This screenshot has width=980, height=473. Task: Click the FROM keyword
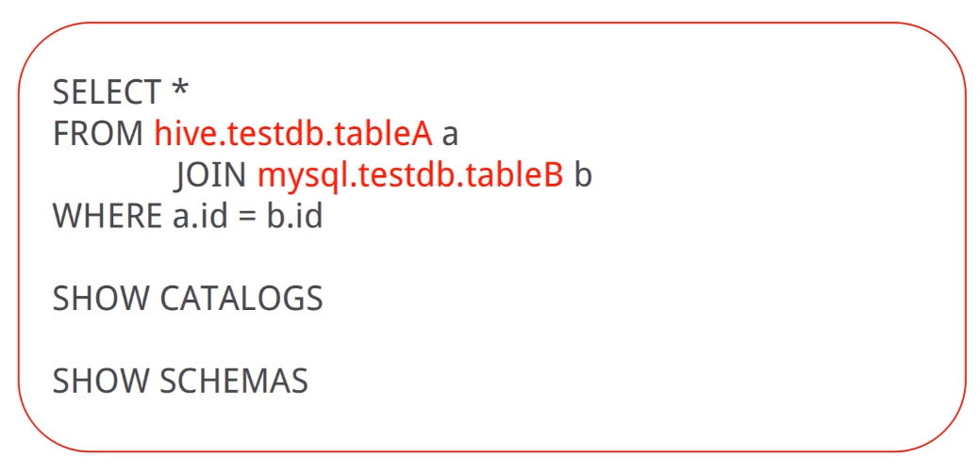click(x=98, y=134)
